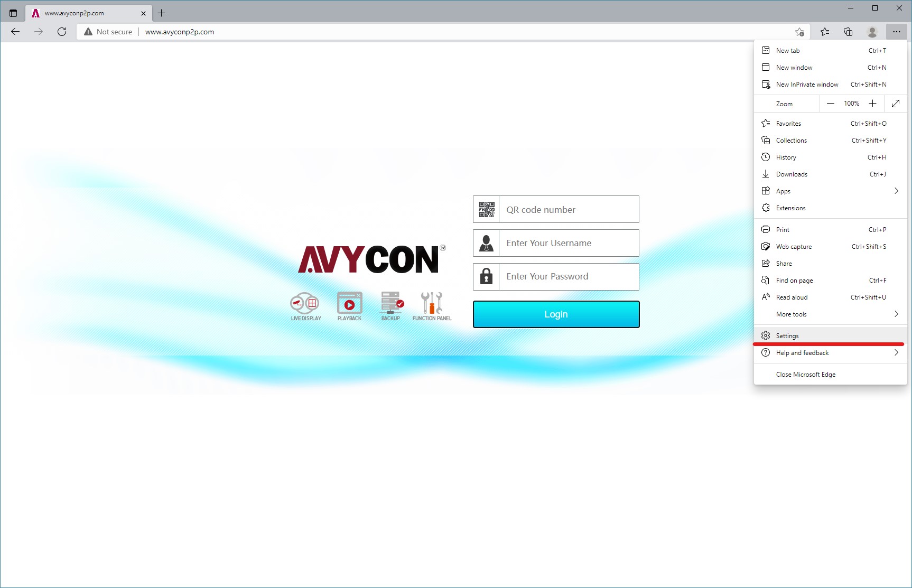Click the AVYCON logo
Image resolution: width=912 pixels, height=588 pixels.
point(372,259)
